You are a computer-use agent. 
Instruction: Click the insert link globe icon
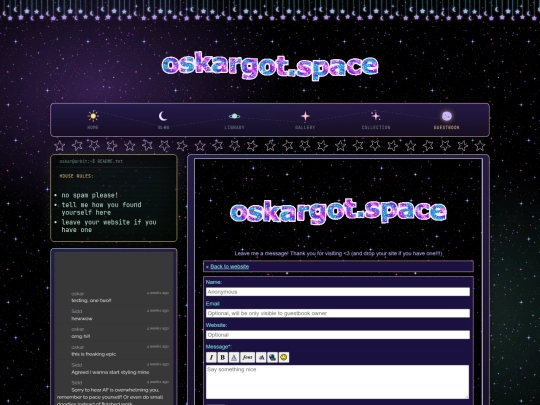pyautogui.click(x=272, y=357)
